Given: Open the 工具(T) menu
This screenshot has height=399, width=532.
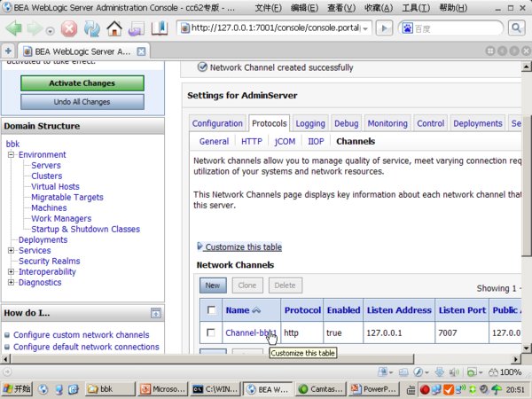Looking at the screenshot, I should 416,8.
